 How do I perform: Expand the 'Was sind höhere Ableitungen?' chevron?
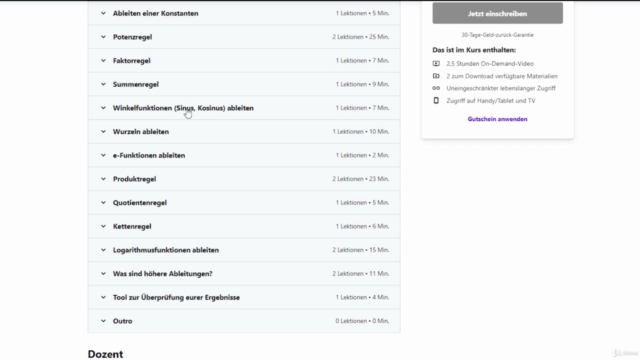[103, 274]
